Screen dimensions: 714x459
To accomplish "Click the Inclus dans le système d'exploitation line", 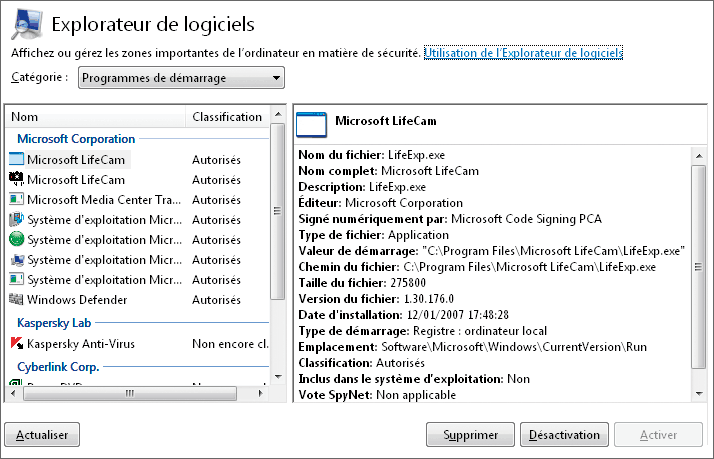I will click(x=414, y=379).
